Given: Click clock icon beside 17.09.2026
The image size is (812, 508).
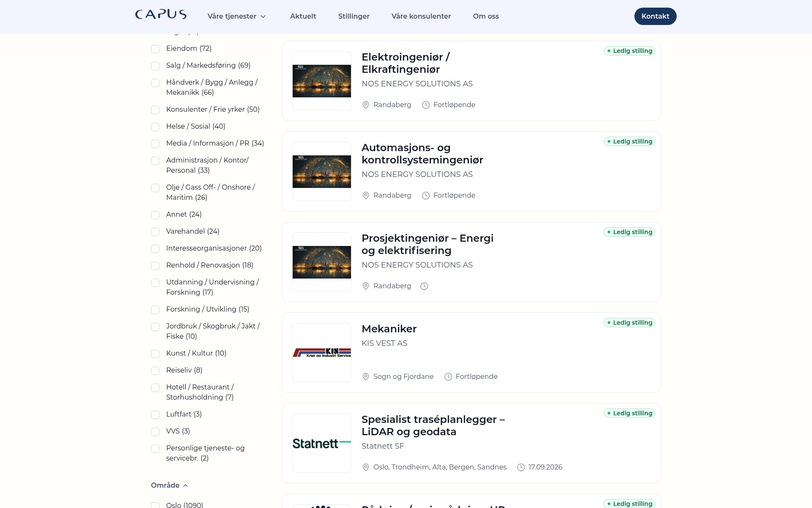Looking at the screenshot, I should 521,467.
